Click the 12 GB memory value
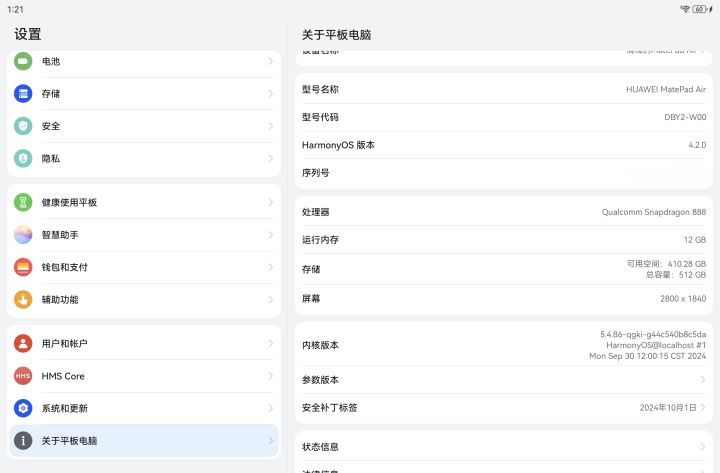The image size is (720, 473). click(x=695, y=240)
